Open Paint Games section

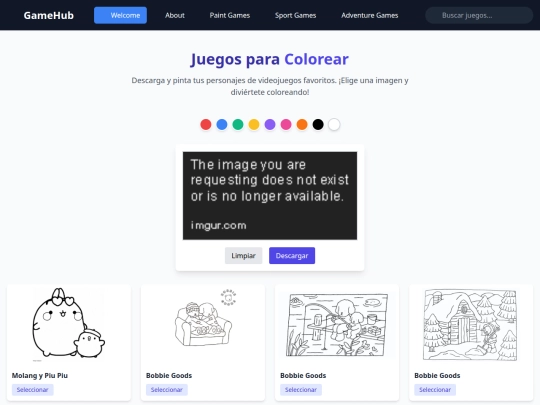(x=230, y=15)
